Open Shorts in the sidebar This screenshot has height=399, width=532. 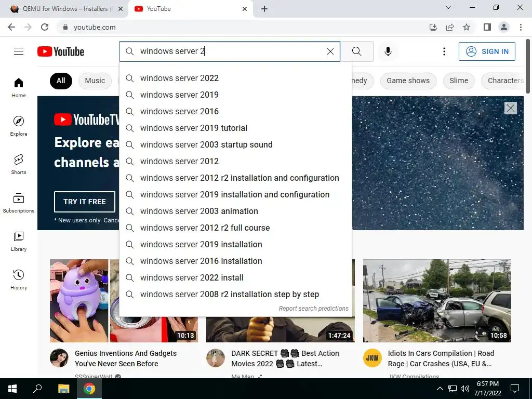point(19,164)
